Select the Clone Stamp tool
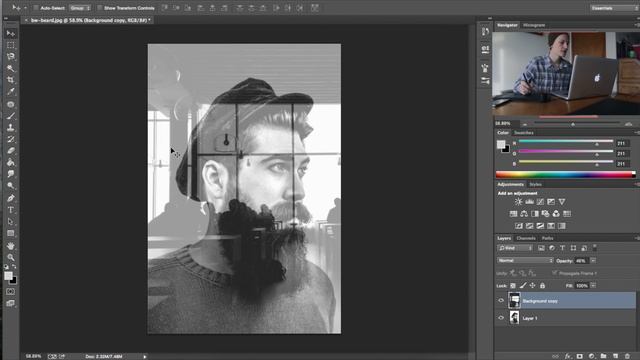 pyautogui.click(x=11, y=128)
